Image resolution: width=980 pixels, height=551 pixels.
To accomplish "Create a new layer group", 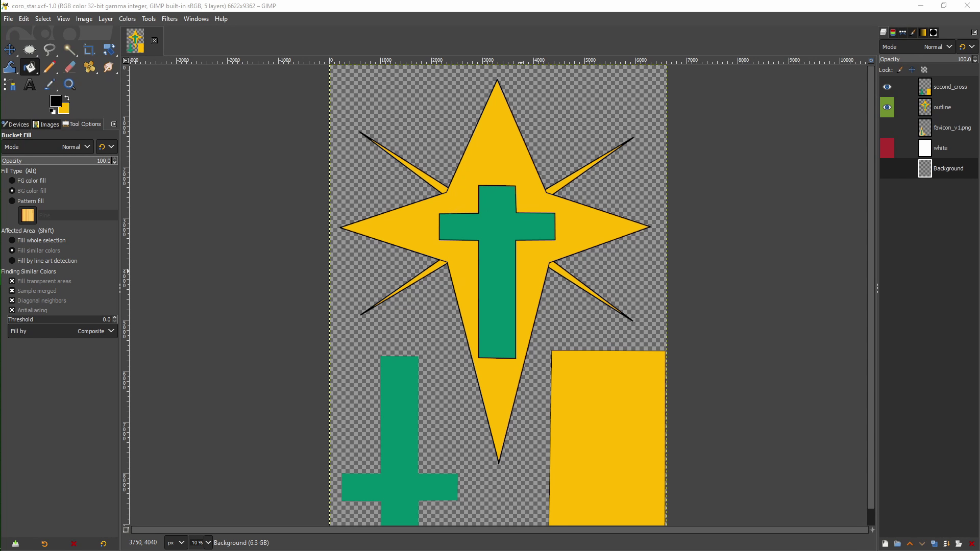I will [897, 544].
